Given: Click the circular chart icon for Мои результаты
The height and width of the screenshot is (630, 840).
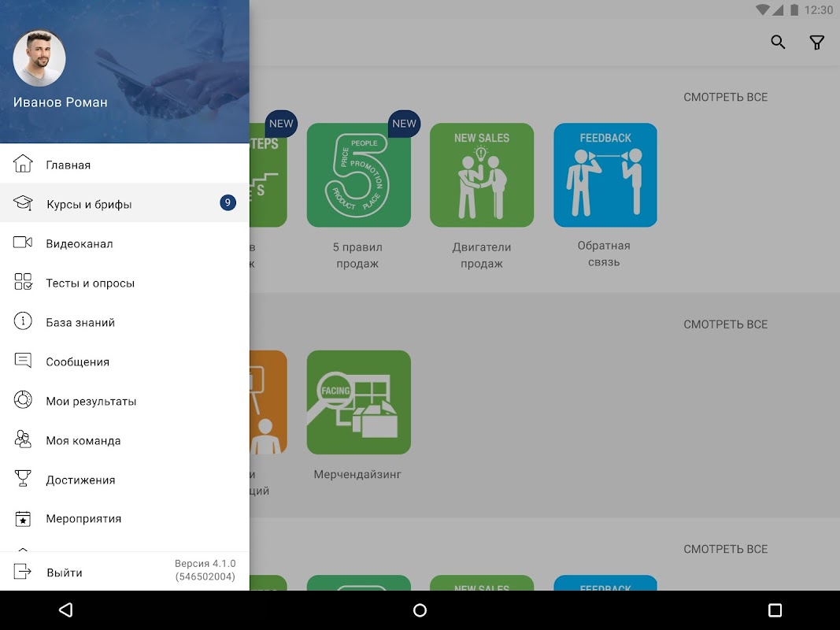Looking at the screenshot, I should tap(23, 400).
